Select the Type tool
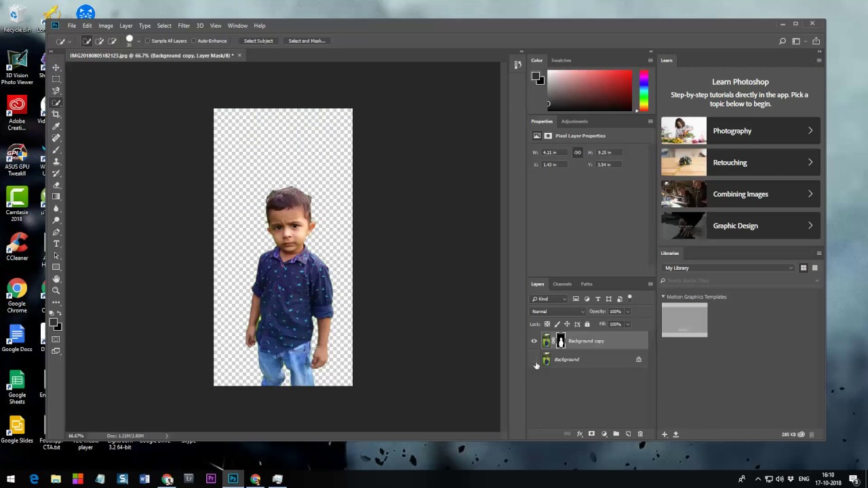 (x=56, y=244)
